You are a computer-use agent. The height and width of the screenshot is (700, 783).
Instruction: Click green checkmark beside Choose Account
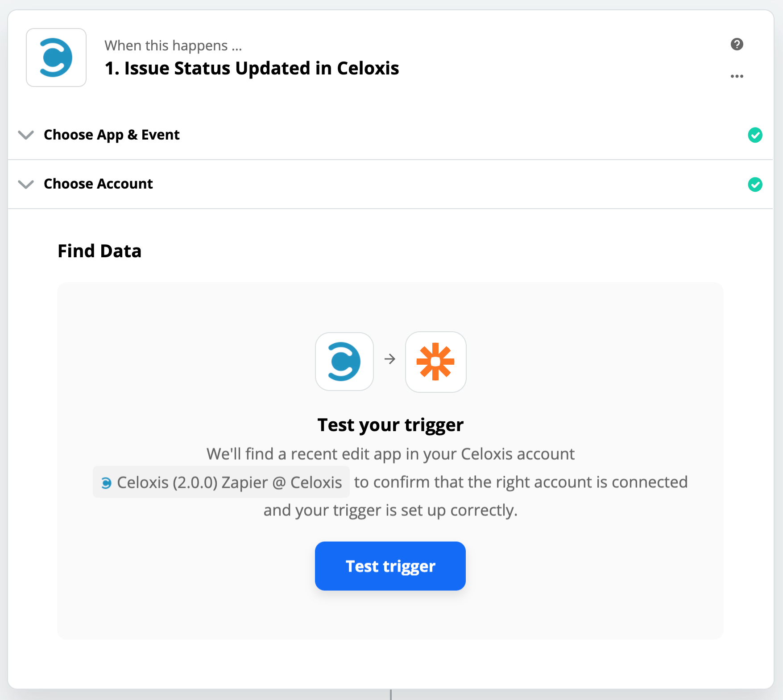click(755, 184)
